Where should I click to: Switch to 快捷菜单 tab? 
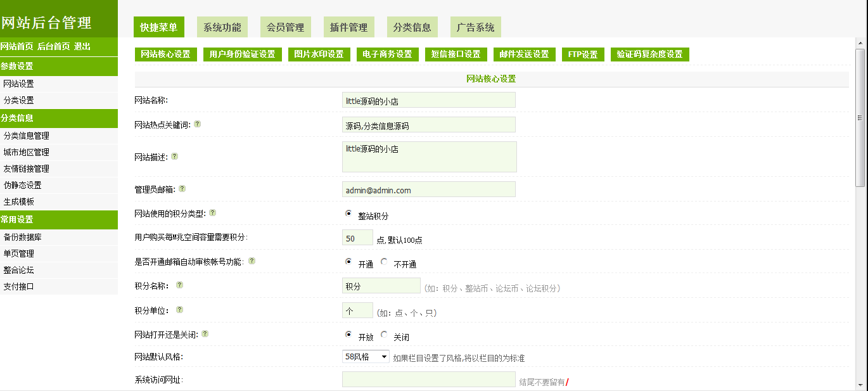tap(159, 27)
